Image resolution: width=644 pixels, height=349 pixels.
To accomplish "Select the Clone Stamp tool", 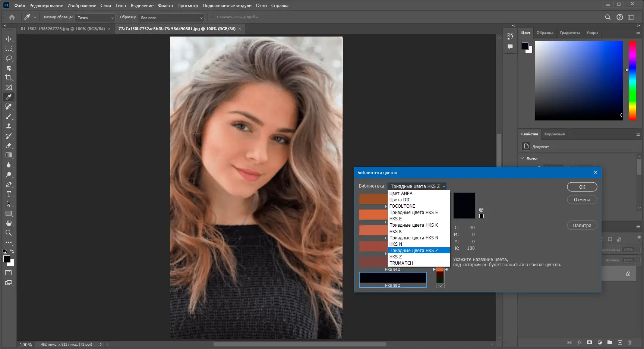I will point(9,126).
